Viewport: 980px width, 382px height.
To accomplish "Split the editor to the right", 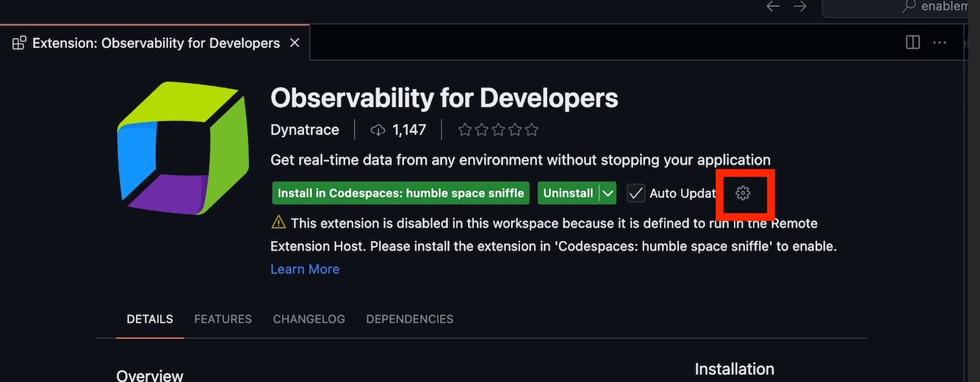I will coord(912,43).
